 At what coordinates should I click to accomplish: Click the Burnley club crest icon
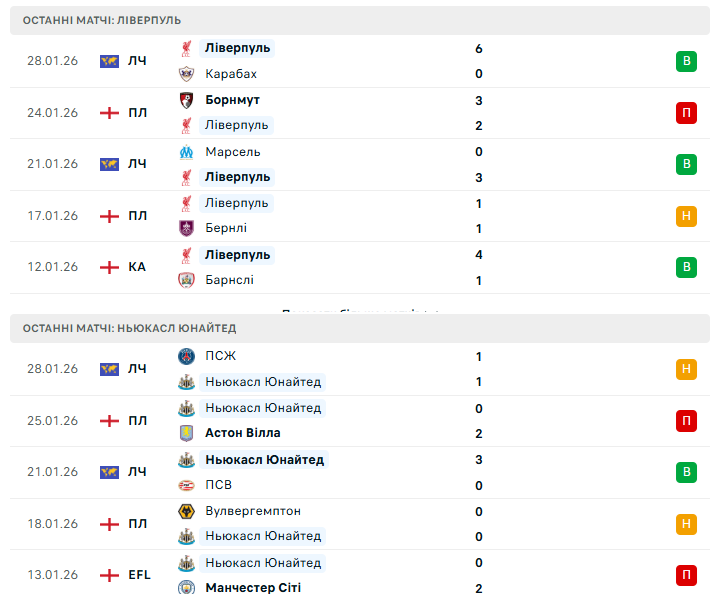[186, 228]
